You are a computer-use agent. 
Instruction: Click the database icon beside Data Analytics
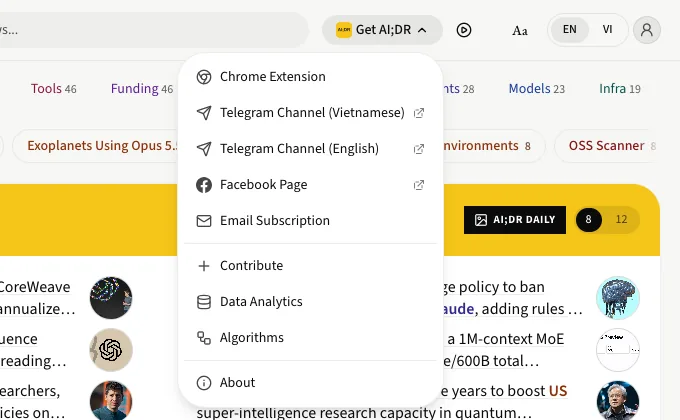tap(204, 302)
